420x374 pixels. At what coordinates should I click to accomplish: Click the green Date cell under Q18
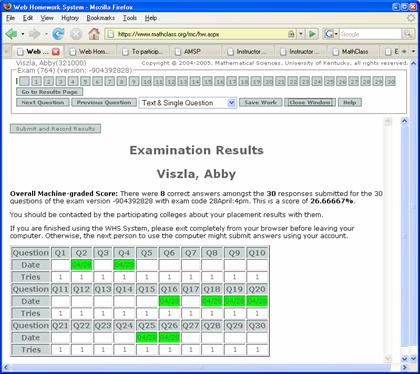(212, 301)
